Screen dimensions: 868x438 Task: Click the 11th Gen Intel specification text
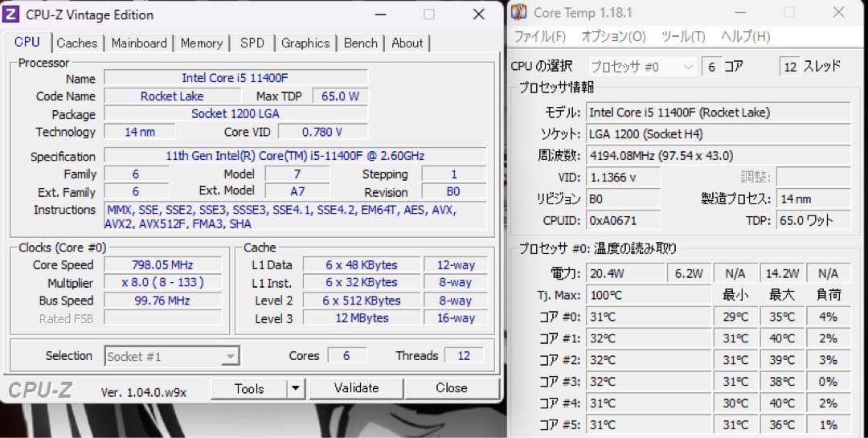click(x=295, y=156)
